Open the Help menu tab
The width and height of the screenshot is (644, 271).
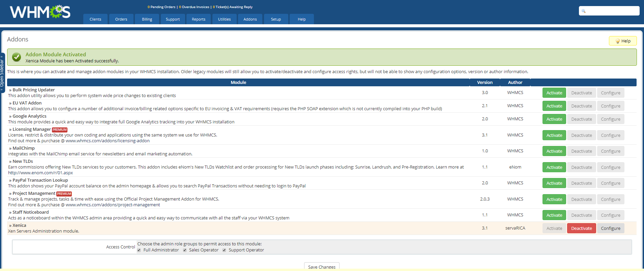302,19
